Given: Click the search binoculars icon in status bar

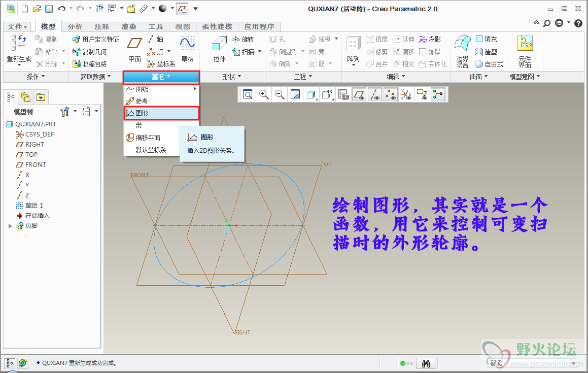Looking at the screenshot, I should coord(426,363).
